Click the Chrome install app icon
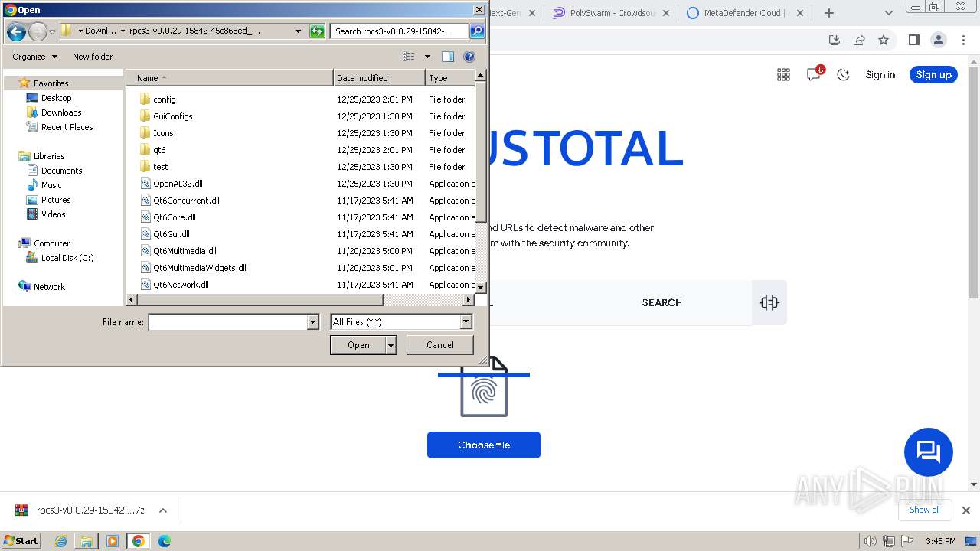This screenshot has width=980, height=551. click(x=835, y=40)
